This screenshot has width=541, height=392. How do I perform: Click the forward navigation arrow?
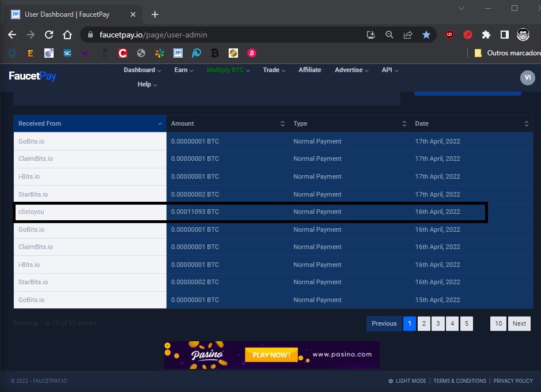(x=31, y=35)
